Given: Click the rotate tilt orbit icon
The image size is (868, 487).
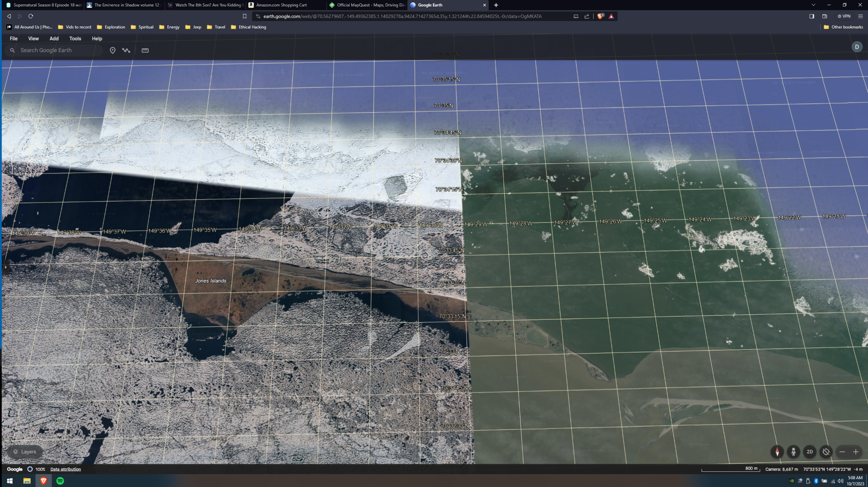Looking at the screenshot, I should tap(826, 452).
